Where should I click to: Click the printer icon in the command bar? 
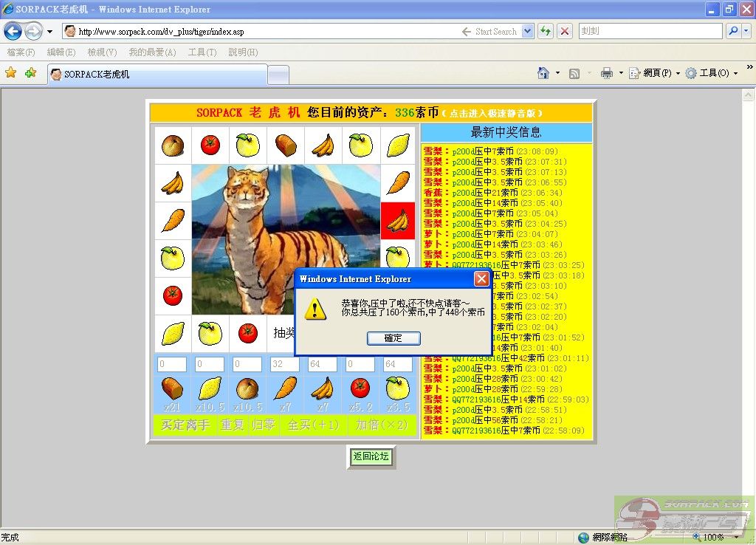(x=607, y=73)
